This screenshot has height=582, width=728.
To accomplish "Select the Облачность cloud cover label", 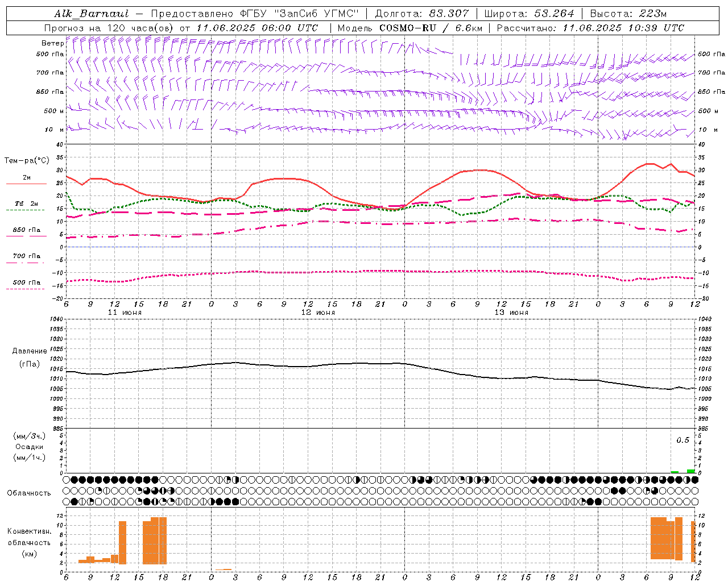I will 29,493.
